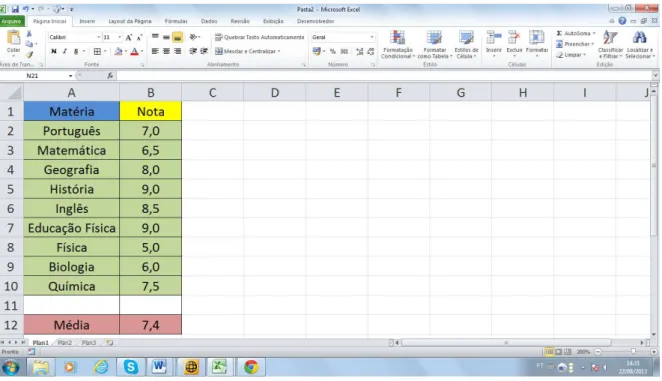The image size is (662, 381).
Task: Decrease decimal places
Action: 370,51
